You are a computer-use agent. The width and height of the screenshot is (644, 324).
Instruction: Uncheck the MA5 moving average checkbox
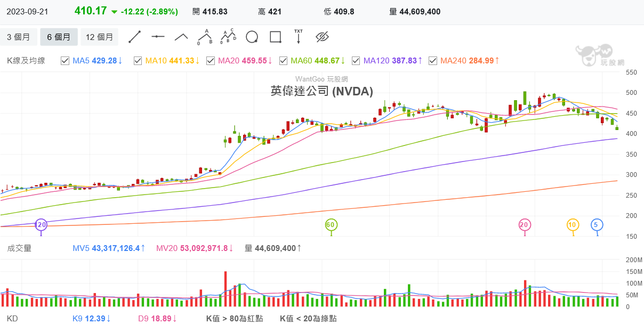pyautogui.click(x=65, y=61)
